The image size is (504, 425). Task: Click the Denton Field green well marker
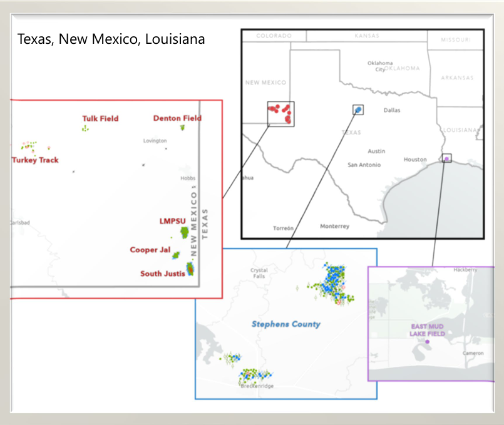pyautogui.click(x=182, y=127)
